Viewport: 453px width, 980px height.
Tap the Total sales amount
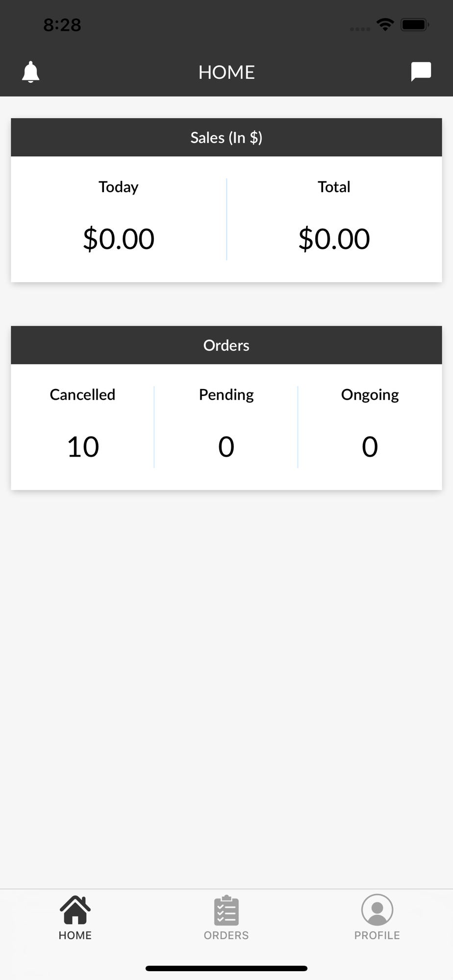click(334, 239)
